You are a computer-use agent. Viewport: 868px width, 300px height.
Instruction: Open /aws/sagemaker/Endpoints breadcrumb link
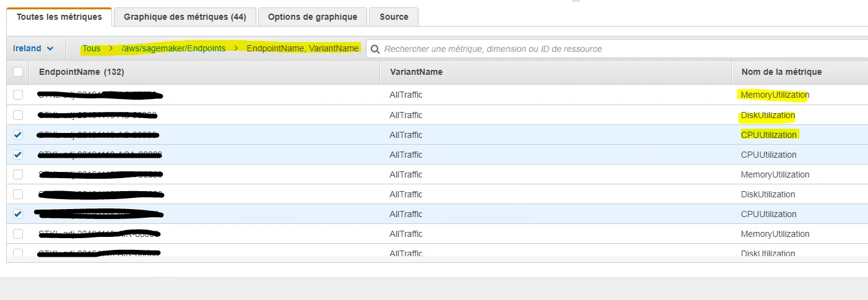tap(173, 48)
